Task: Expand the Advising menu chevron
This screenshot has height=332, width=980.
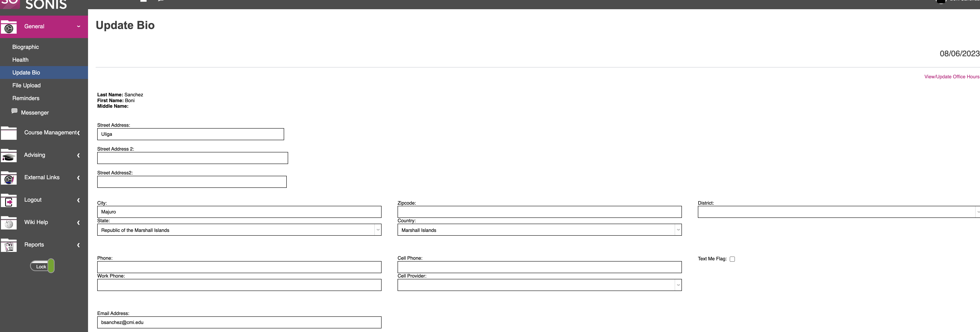Action: tap(78, 155)
